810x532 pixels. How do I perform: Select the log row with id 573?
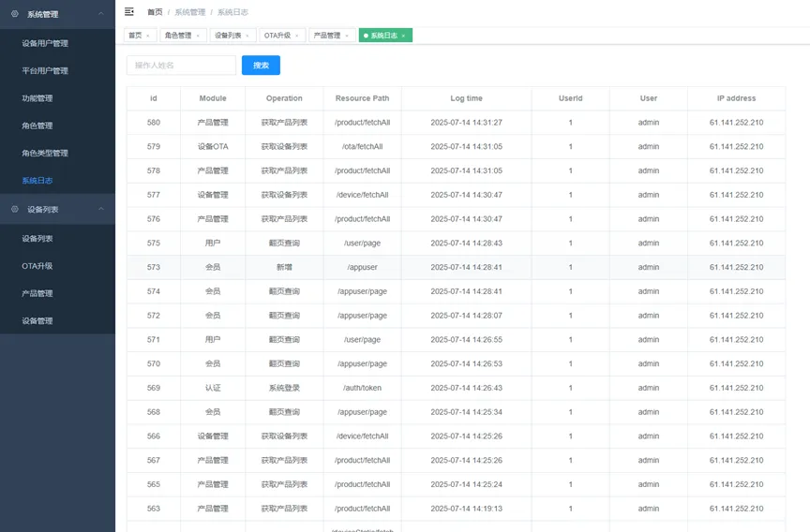click(457, 267)
